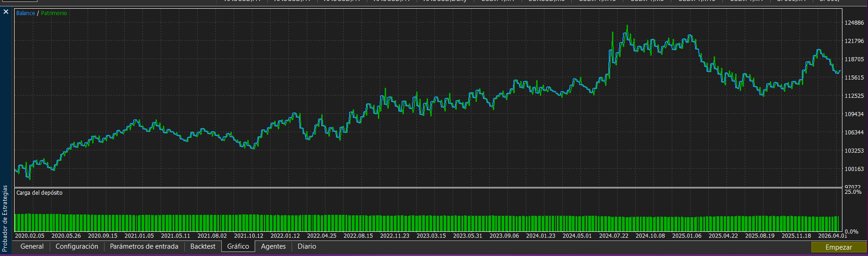Image resolution: width=868 pixels, height=256 pixels.
Task: Click the 2021.01.05 date label
Action: coord(139,236)
